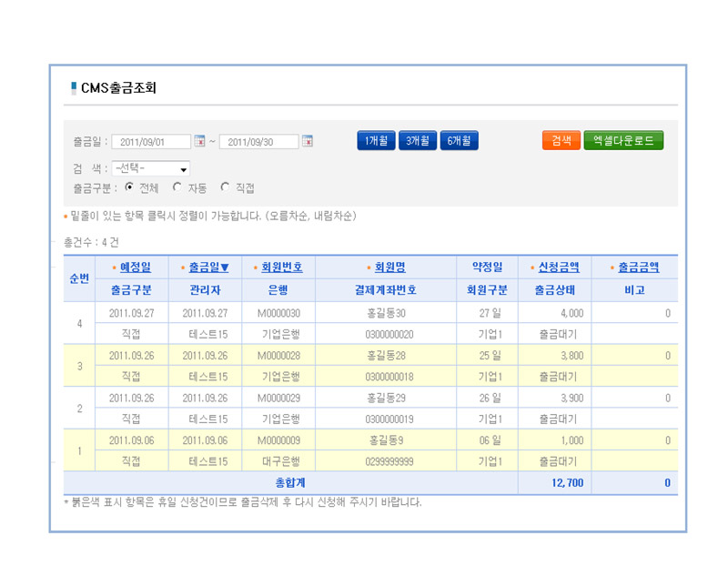The height and width of the screenshot is (586, 728).
Task: Click the 2011.09.27 예정일 cell
Action: 131,313
